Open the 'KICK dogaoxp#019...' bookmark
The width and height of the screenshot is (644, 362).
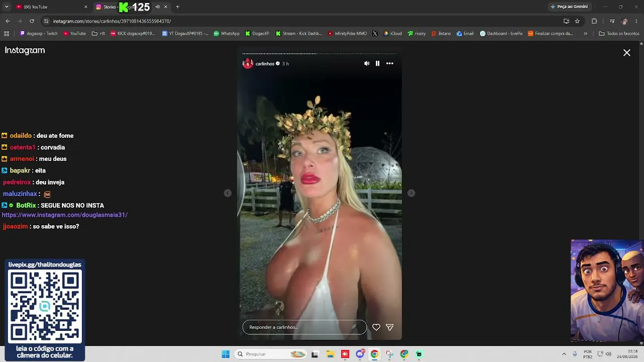coord(133,34)
